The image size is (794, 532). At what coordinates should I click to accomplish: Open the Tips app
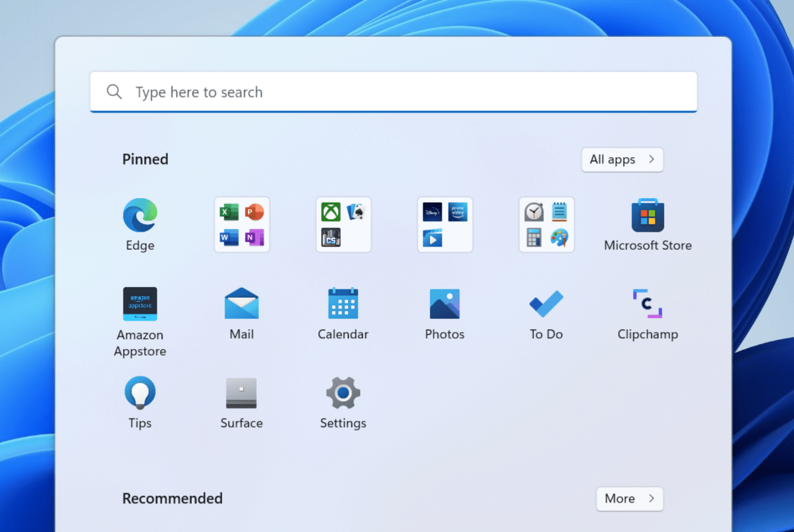pos(140,394)
